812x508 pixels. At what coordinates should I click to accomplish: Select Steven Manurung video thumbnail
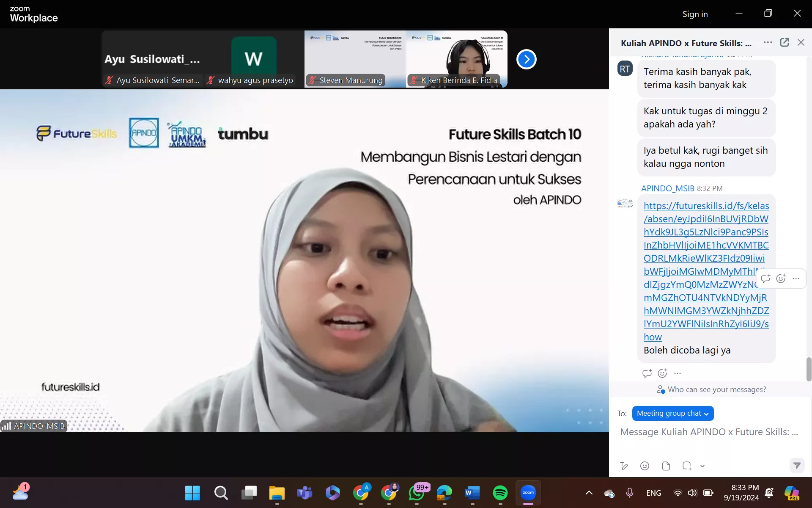pos(355,59)
